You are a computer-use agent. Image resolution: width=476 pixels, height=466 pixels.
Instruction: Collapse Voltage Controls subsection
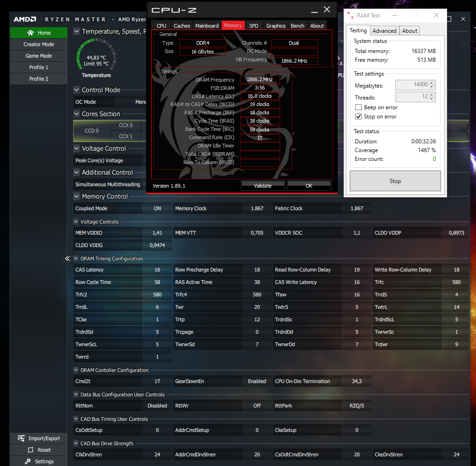tap(76, 222)
